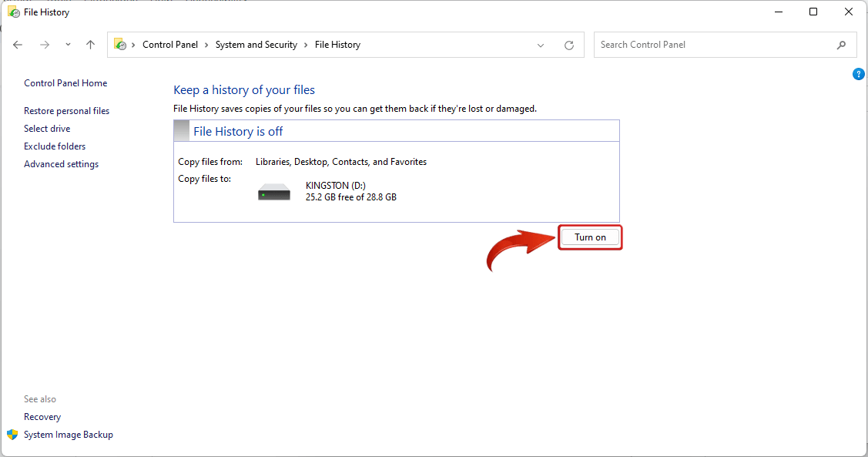Image resolution: width=868 pixels, height=457 pixels.
Task: Click the KINGSTON drive icon
Action: click(x=273, y=190)
